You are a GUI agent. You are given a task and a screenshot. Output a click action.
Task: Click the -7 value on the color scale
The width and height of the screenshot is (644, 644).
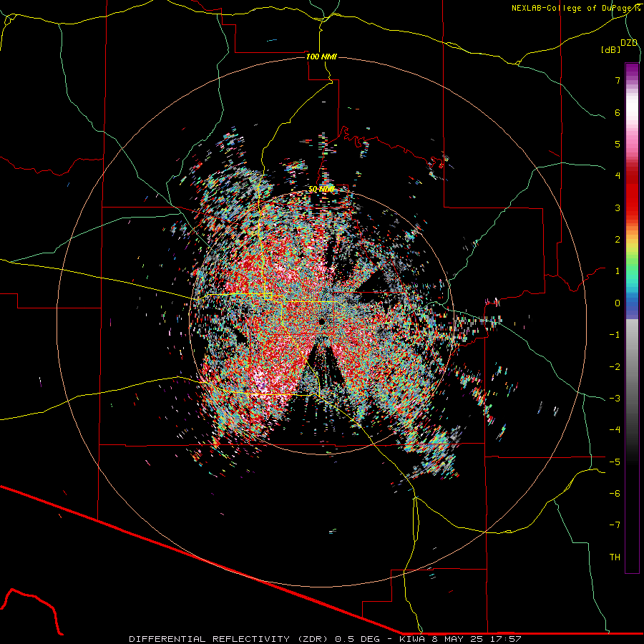(x=615, y=525)
